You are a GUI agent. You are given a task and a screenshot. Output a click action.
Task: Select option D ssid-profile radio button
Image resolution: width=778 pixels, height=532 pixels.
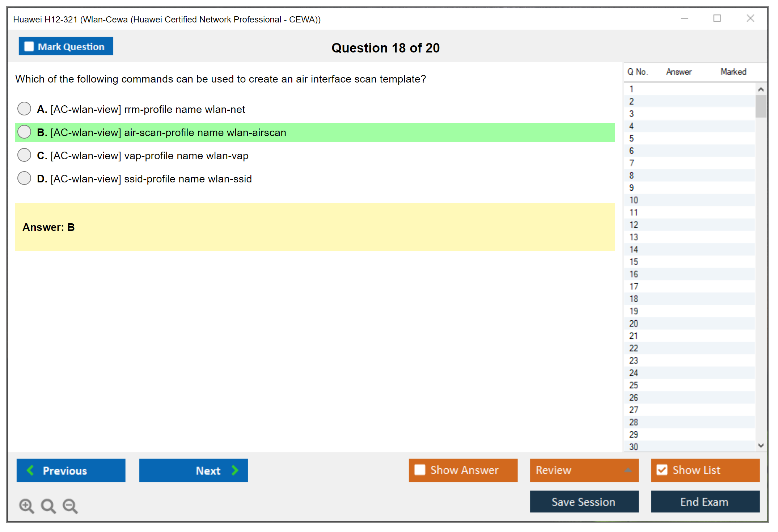click(x=24, y=178)
